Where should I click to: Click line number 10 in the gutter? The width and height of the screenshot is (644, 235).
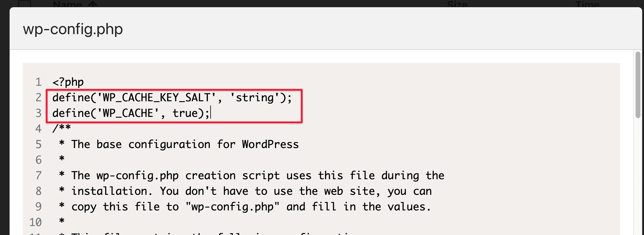pyautogui.click(x=35, y=222)
